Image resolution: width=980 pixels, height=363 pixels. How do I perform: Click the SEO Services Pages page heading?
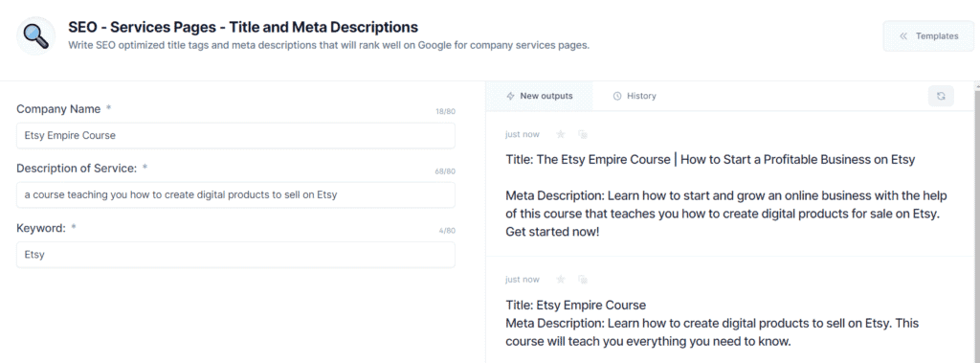click(243, 27)
